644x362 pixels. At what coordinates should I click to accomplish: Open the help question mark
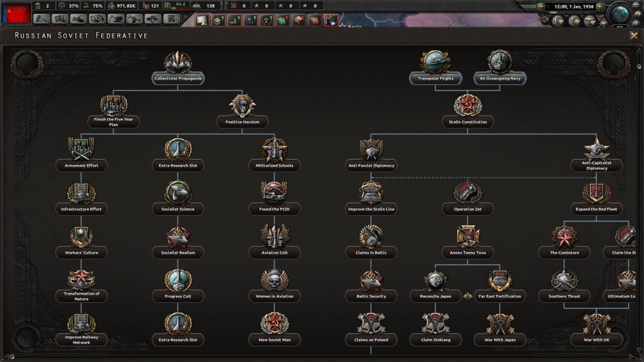[637, 14]
